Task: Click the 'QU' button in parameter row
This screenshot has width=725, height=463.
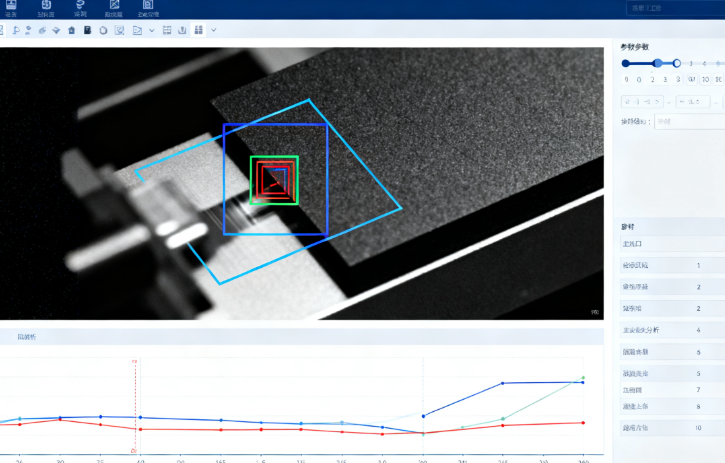Action: [691, 79]
